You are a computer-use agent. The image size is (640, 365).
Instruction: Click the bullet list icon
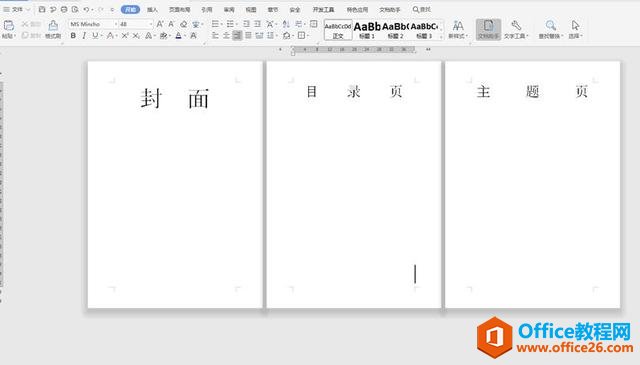point(216,24)
